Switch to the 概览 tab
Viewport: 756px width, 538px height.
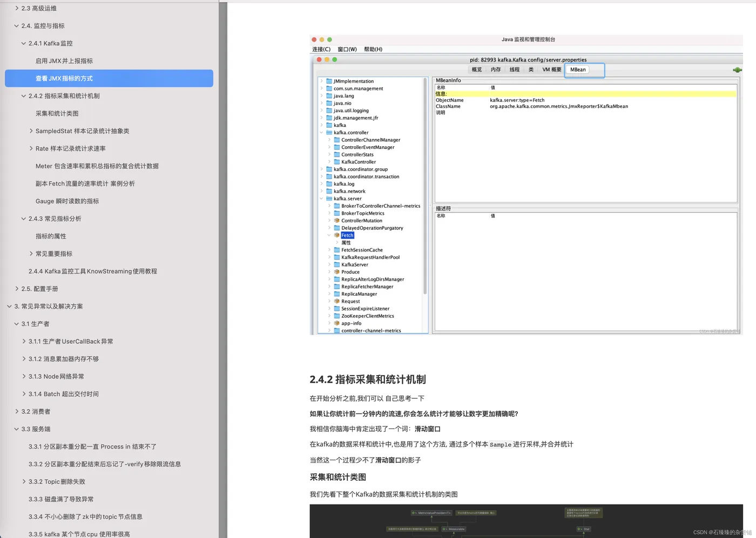point(477,70)
